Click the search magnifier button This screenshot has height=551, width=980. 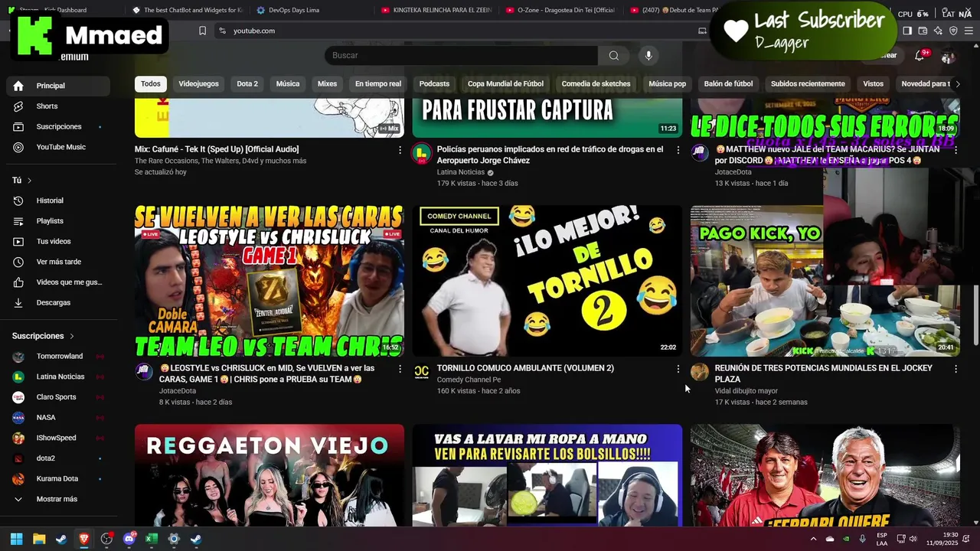613,55
